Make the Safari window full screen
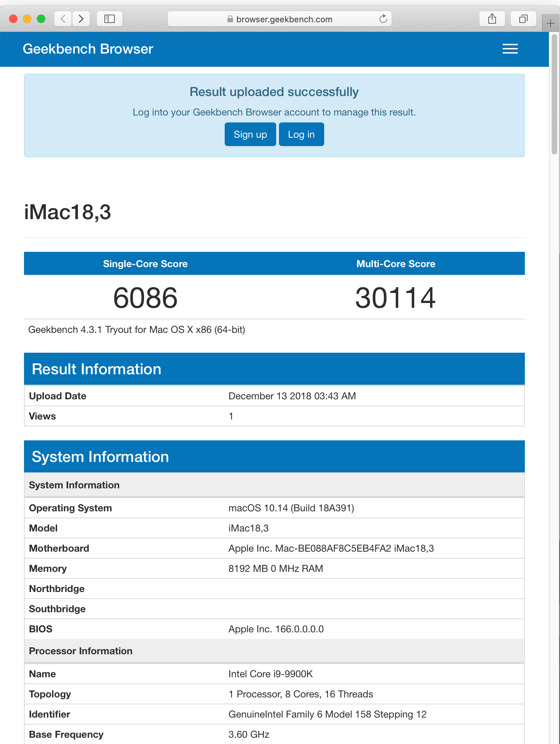 click(41, 19)
